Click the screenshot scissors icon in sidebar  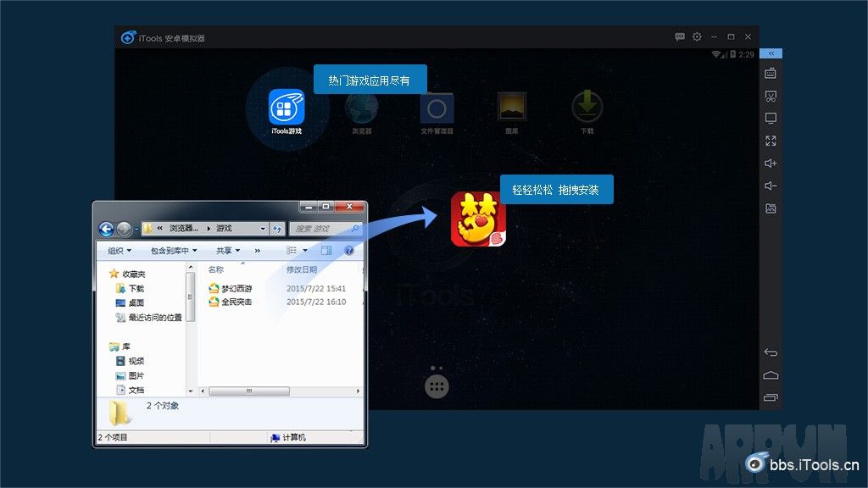click(771, 96)
